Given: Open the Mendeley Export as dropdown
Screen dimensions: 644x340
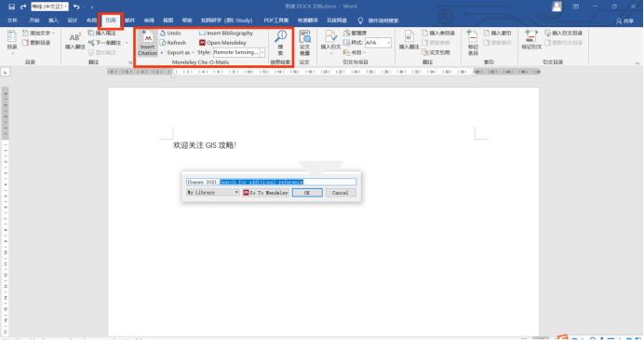Looking at the screenshot, I should 177,52.
